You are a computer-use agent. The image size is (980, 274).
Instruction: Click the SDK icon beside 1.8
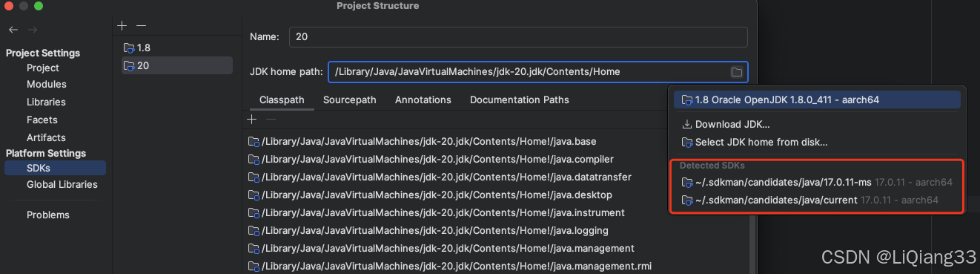129,48
